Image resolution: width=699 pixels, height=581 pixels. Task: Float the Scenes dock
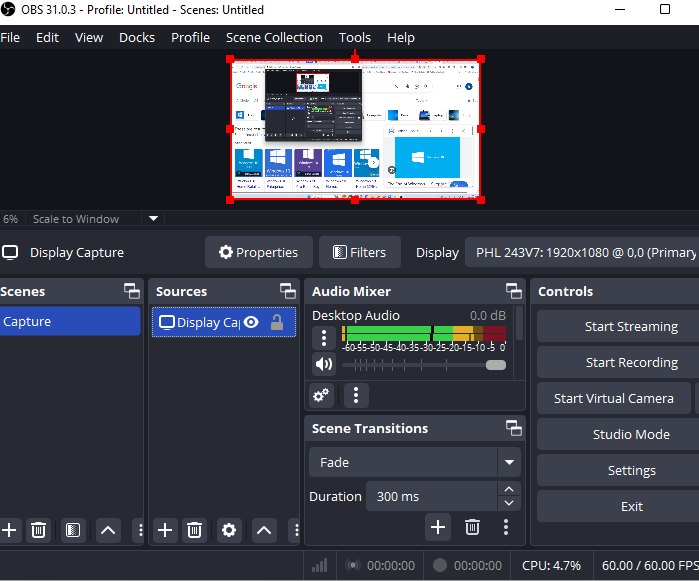[132, 291]
